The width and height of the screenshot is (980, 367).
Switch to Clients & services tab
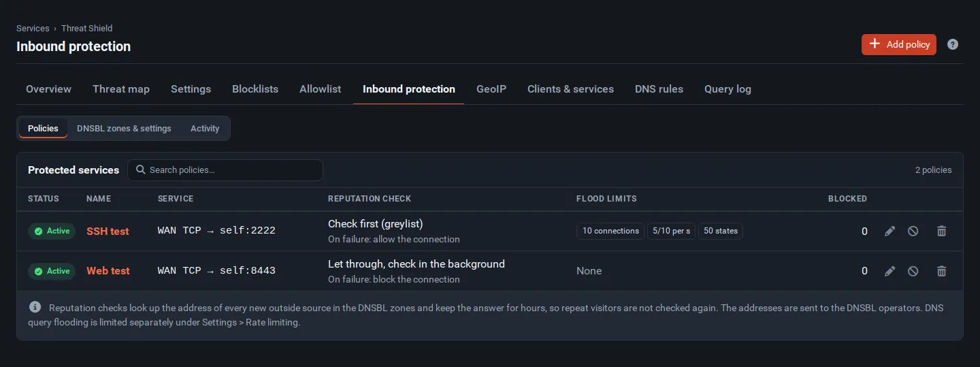point(570,89)
